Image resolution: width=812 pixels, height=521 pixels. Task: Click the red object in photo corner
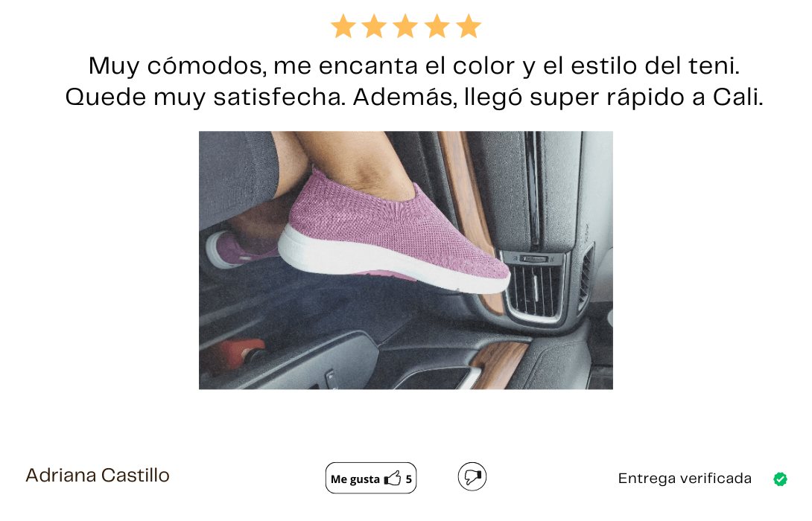click(x=235, y=354)
